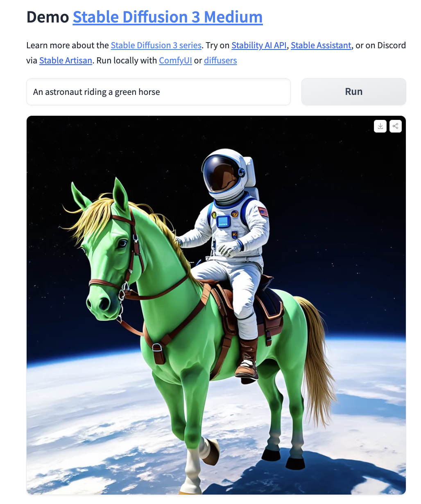Open the Stable Assistant link
Screen dimensions: 421x504
point(321,45)
